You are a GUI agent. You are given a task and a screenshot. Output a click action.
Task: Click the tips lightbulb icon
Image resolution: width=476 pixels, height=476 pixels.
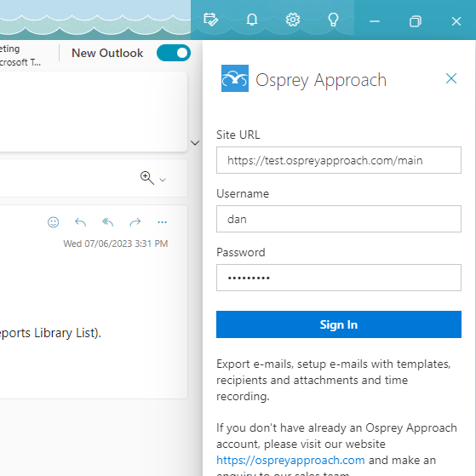click(333, 20)
